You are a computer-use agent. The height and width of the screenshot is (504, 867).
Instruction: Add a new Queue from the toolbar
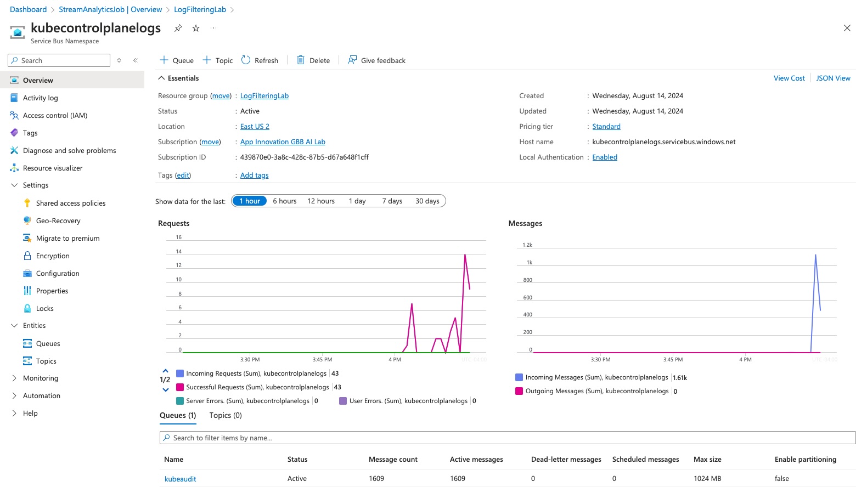177,60
